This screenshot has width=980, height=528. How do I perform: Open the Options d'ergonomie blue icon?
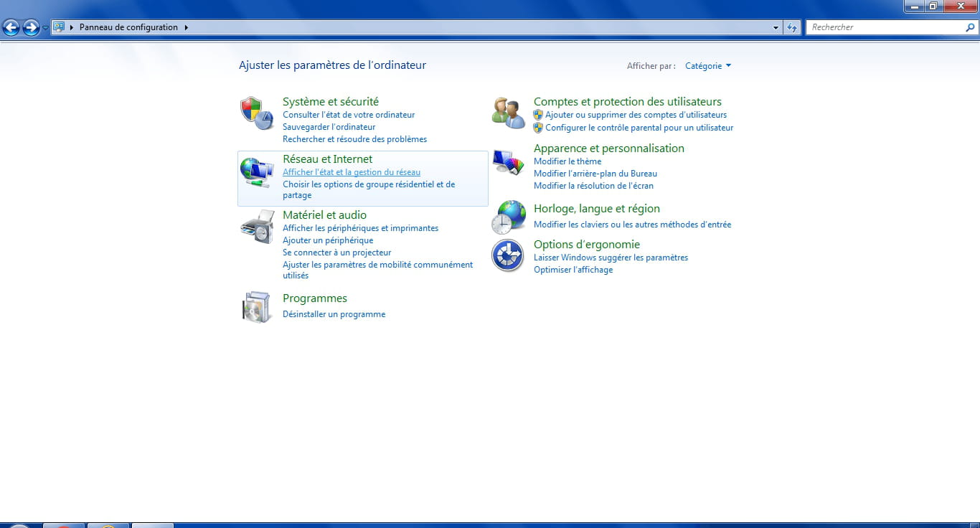[x=508, y=255]
